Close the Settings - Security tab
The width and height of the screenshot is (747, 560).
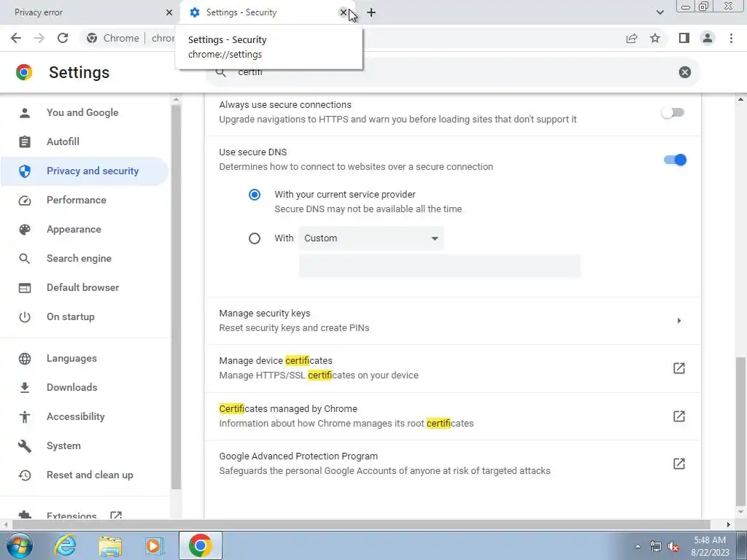[x=343, y=12]
